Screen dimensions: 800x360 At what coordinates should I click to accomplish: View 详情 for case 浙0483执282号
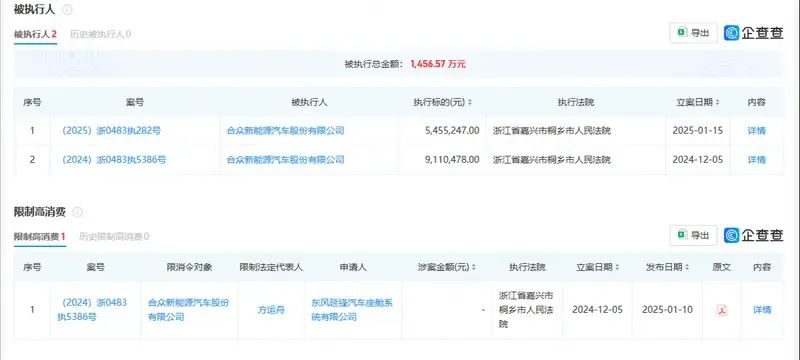click(757, 131)
